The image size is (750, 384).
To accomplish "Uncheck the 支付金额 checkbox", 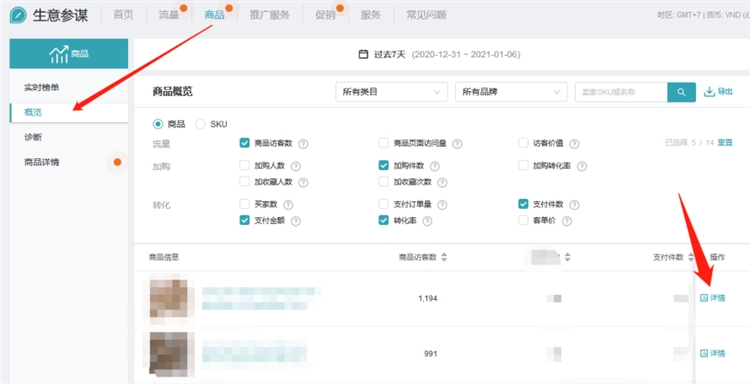I will pos(244,220).
